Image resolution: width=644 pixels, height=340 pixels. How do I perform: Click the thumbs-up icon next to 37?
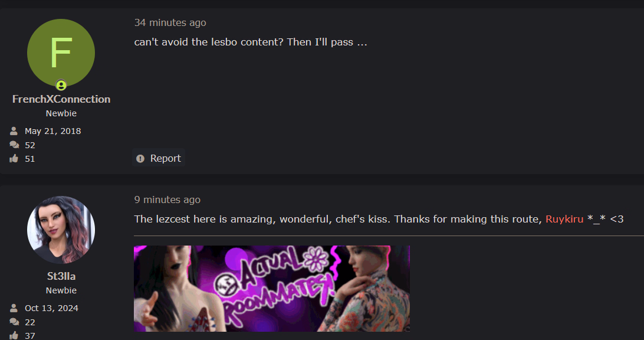[14, 335]
